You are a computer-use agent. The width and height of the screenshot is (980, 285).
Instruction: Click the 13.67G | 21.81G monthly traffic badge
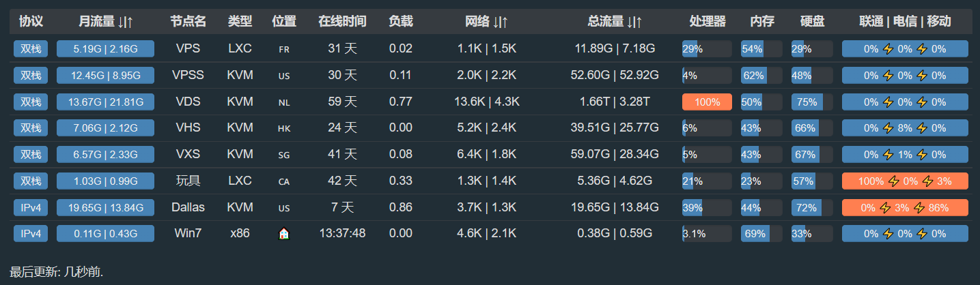pyautogui.click(x=105, y=102)
